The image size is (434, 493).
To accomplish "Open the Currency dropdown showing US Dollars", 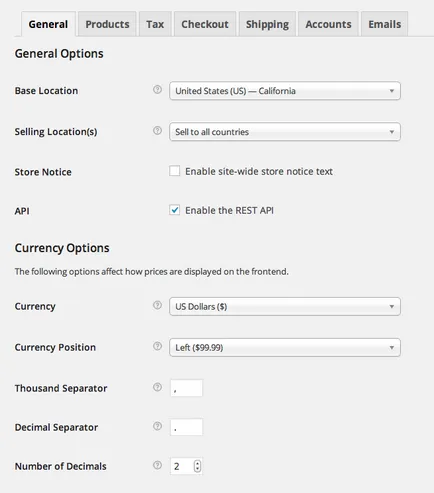I will click(x=285, y=306).
